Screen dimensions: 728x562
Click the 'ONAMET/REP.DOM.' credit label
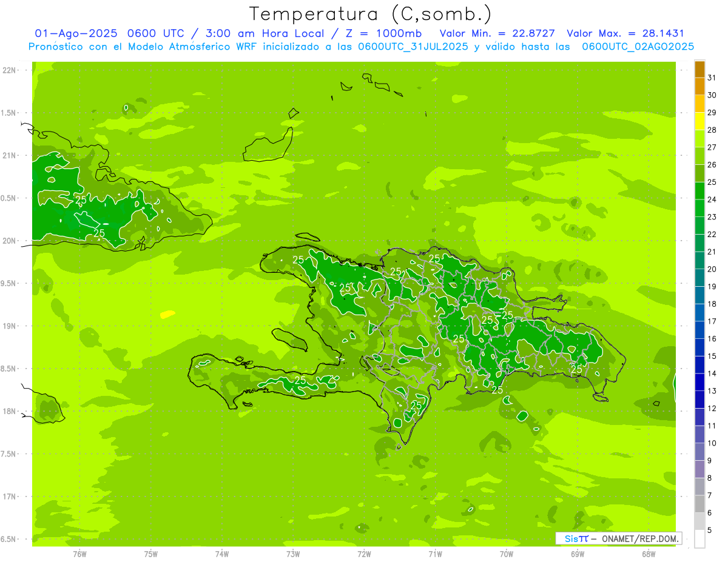pos(639,538)
